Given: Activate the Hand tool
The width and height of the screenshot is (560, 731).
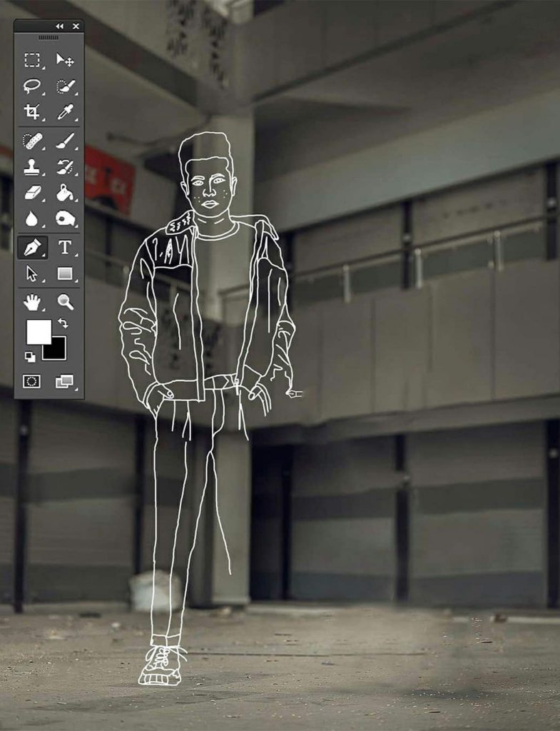Looking at the screenshot, I should 32,302.
